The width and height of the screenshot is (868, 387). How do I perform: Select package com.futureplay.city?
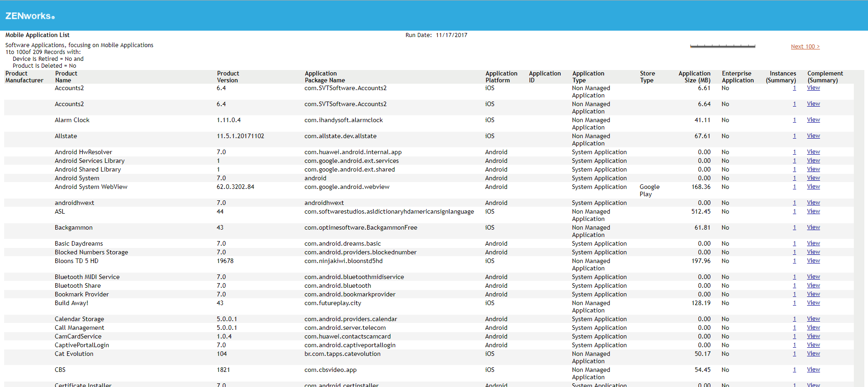tap(333, 303)
